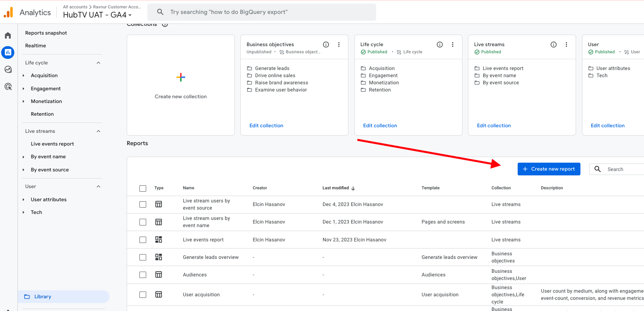Collapse the Live streams section chevron

pyautogui.click(x=99, y=131)
